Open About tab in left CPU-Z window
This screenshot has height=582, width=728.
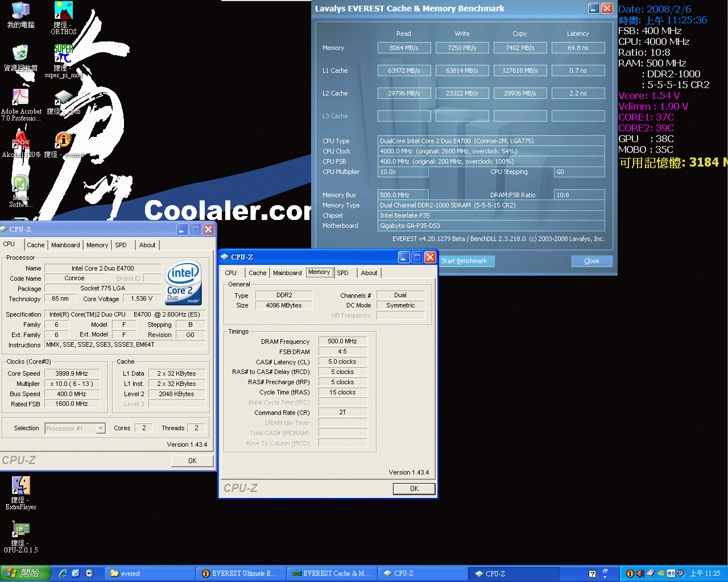[147, 245]
